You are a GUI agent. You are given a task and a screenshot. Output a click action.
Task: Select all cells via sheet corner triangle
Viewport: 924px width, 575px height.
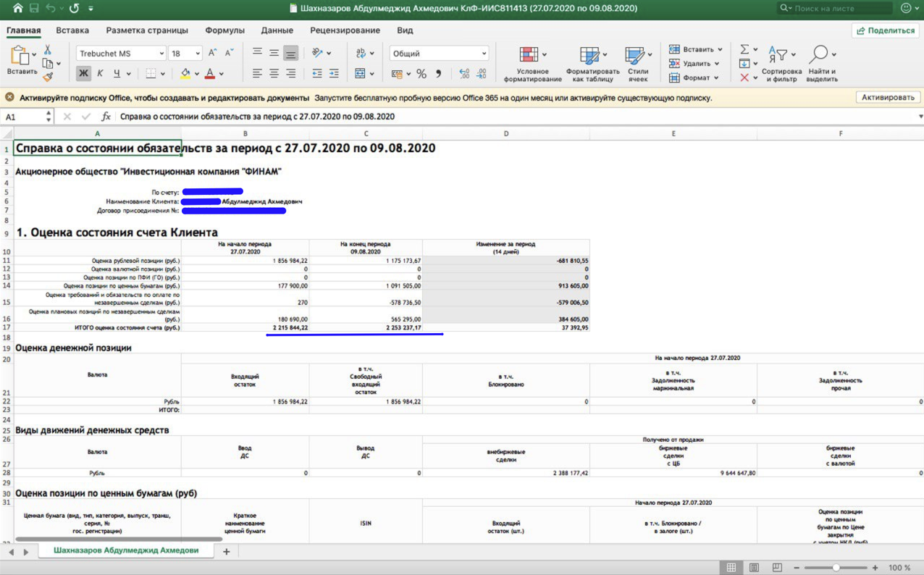click(x=7, y=134)
